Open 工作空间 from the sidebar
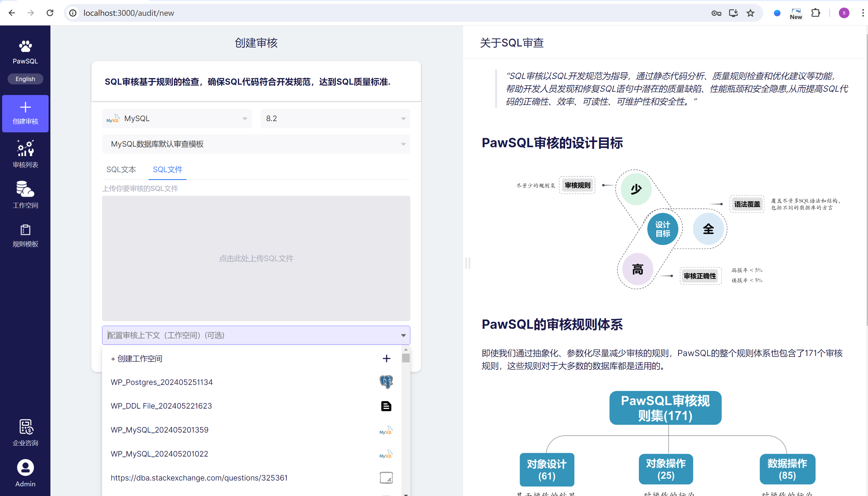Viewport: 868px width, 496px height. tap(25, 195)
